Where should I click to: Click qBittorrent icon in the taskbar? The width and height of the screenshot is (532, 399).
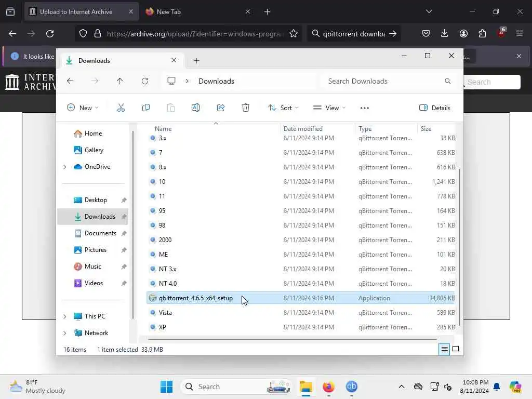(x=352, y=387)
